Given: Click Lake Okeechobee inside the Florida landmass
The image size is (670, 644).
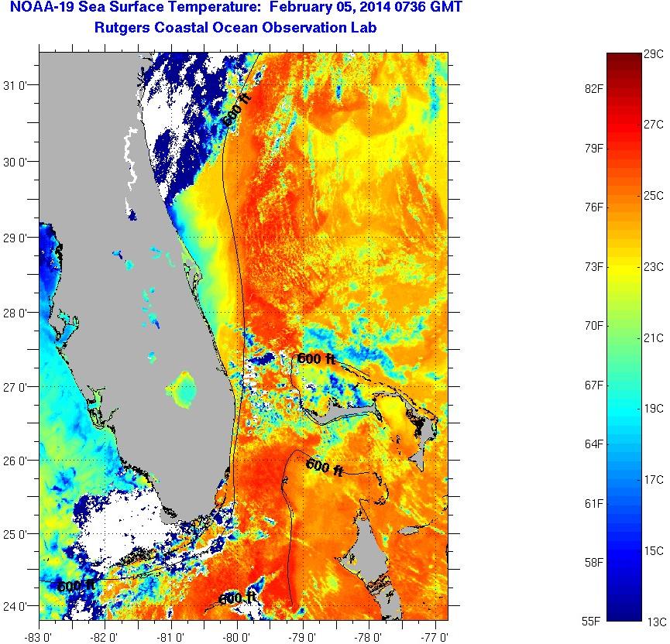Looking at the screenshot, I should pos(185,389).
